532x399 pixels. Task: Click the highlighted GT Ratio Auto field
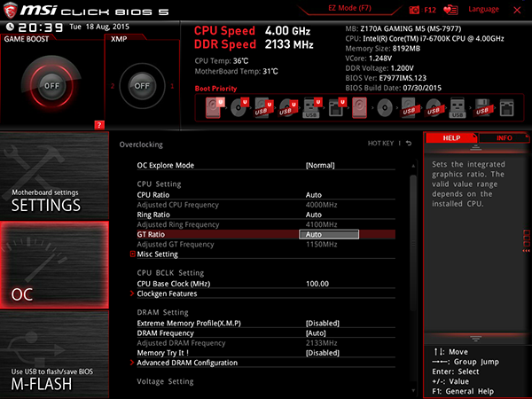click(329, 234)
